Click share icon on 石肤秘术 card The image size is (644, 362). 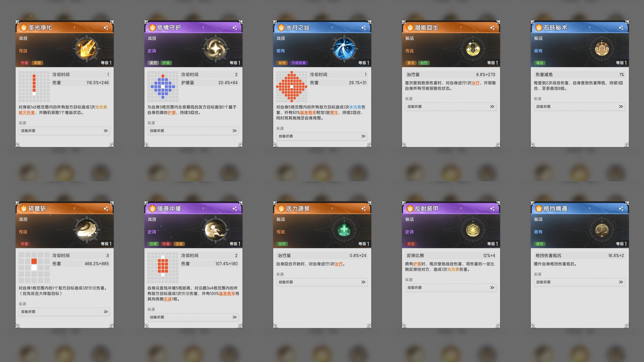[621, 28]
